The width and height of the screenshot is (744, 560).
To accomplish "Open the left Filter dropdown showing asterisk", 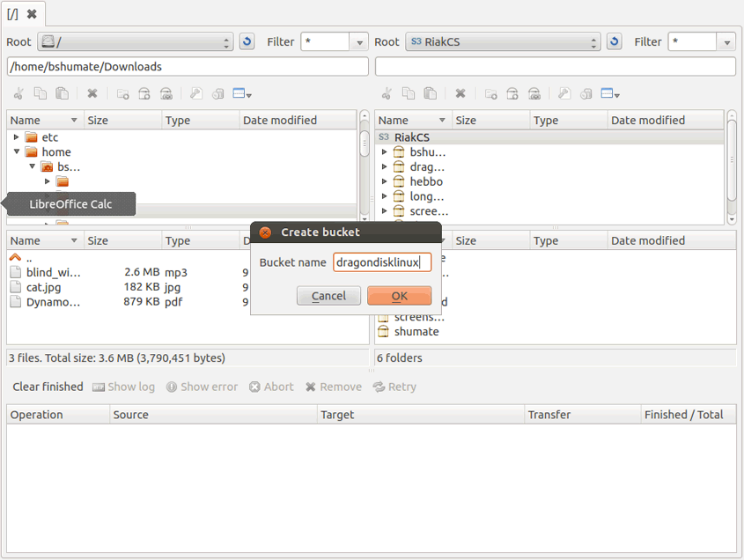I will coord(357,41).
